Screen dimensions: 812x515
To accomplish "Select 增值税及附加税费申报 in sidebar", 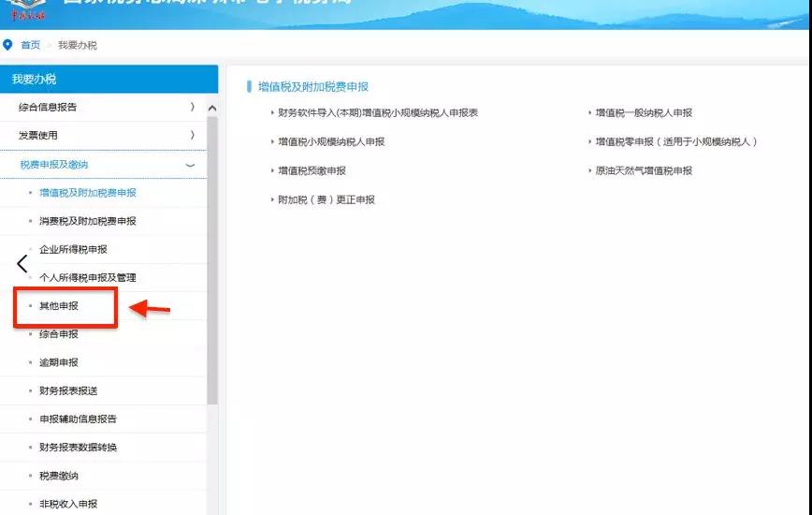I will coord(88,193).
